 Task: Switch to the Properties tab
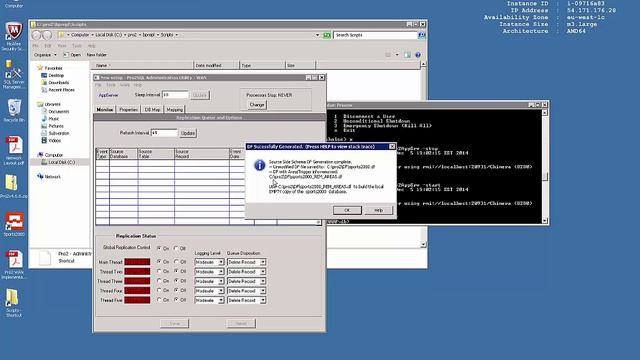coord(129,109)
